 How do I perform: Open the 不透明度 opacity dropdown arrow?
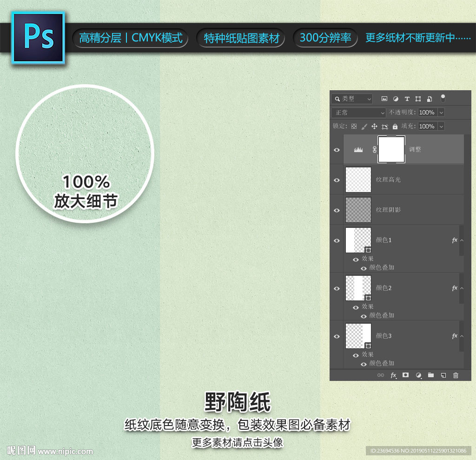tap(441, 113)
